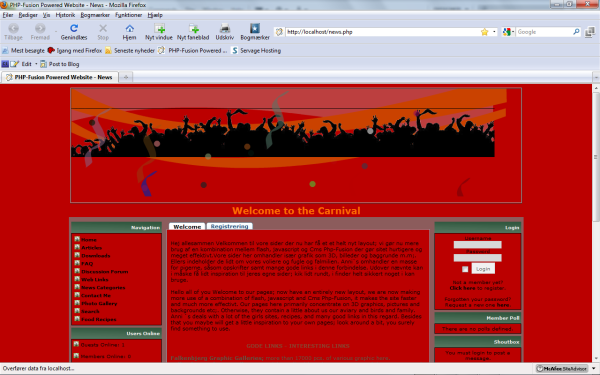600x375 pixels.
Task: Go to Hjem home icon
Action: (129, 28)
